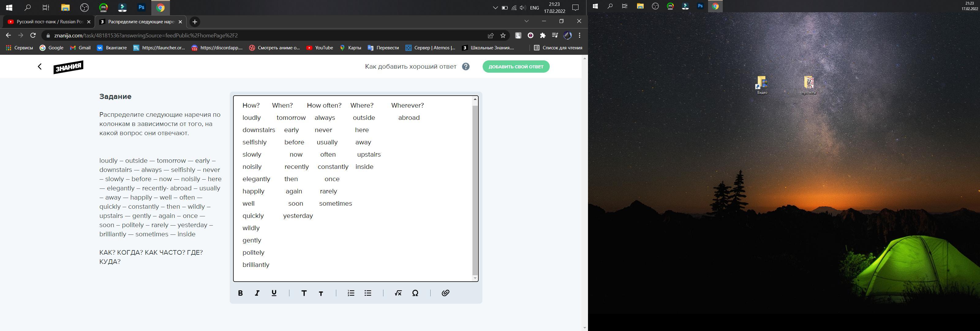
Task: Attach a file with the paperclip icon
Action: (446, 293)
